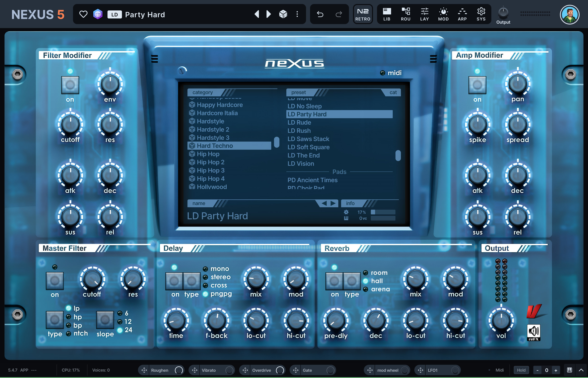Favorite the preset with the heart icon
The width and height of the screenshot is (588, 378).
83,14
